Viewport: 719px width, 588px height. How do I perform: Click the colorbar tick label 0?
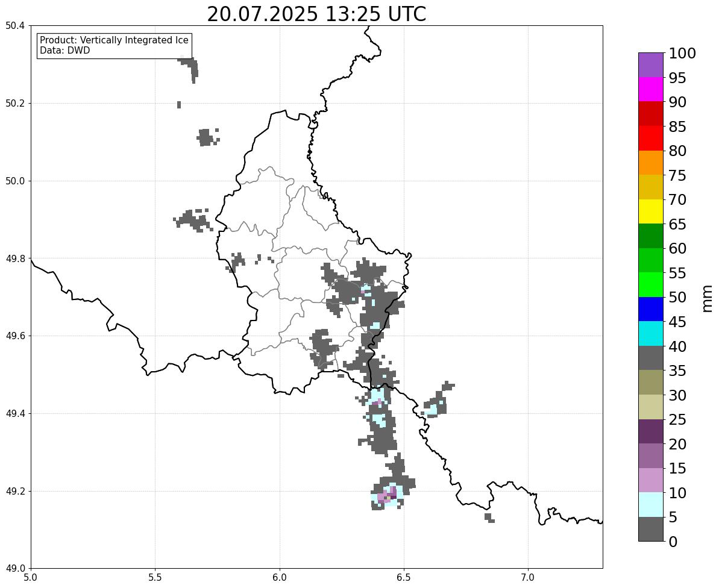[x=673, y=542]
